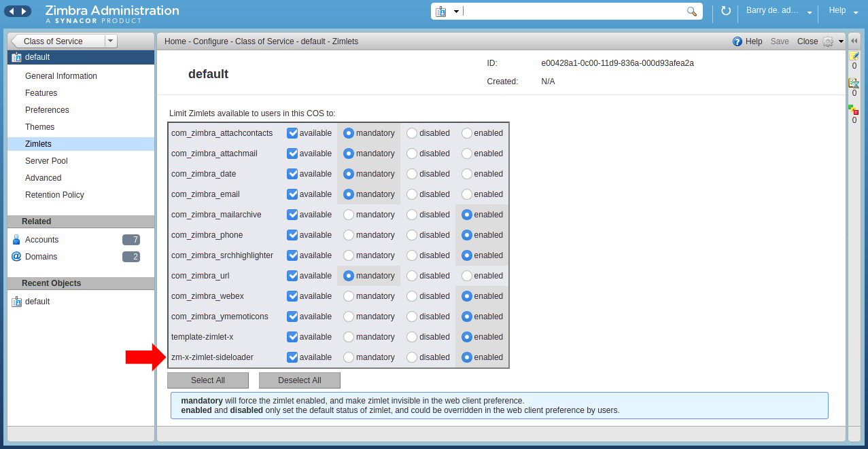
Task: Set com_zimbra_attachcontacts to enabled
Action: pyautogui.click(x=467, y=133)
